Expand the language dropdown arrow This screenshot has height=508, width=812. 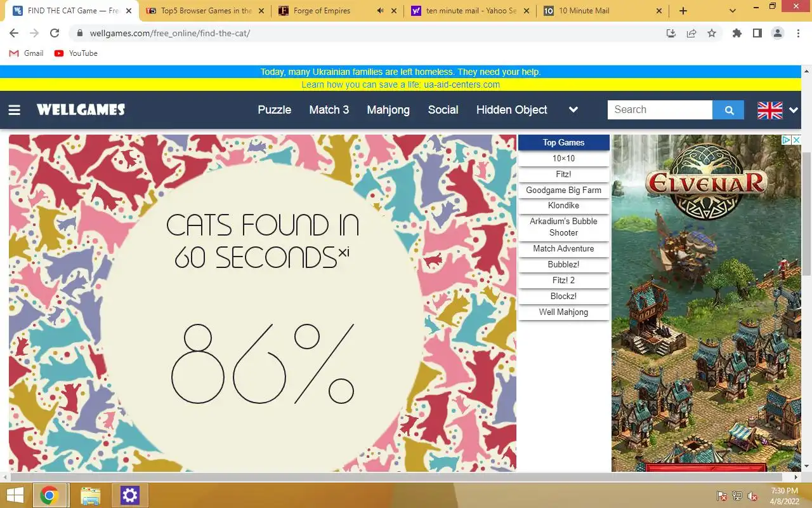pos(794,110)
